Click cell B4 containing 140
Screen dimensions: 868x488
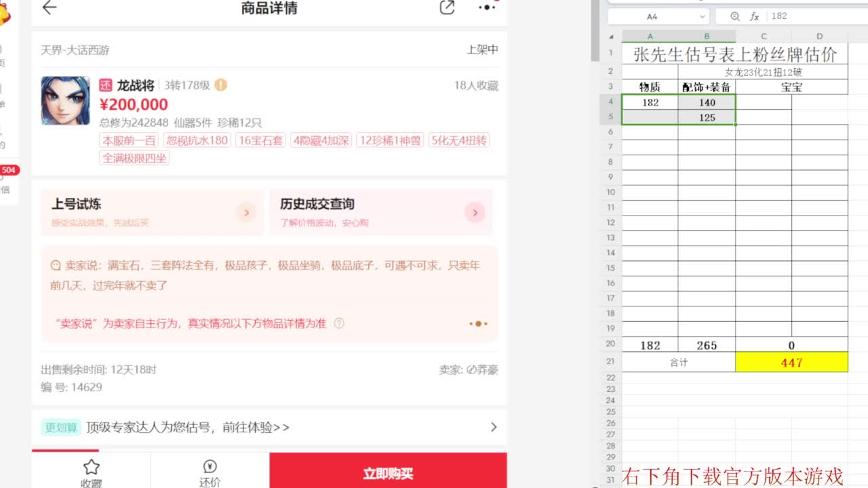click(x=707, y=102)
